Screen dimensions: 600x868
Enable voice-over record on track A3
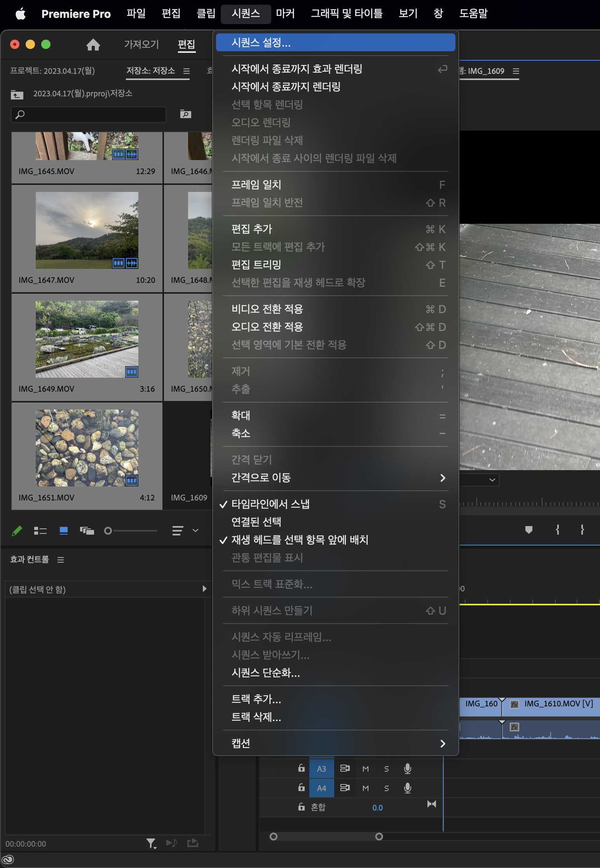pyautogui.click(x=407, y=769)
